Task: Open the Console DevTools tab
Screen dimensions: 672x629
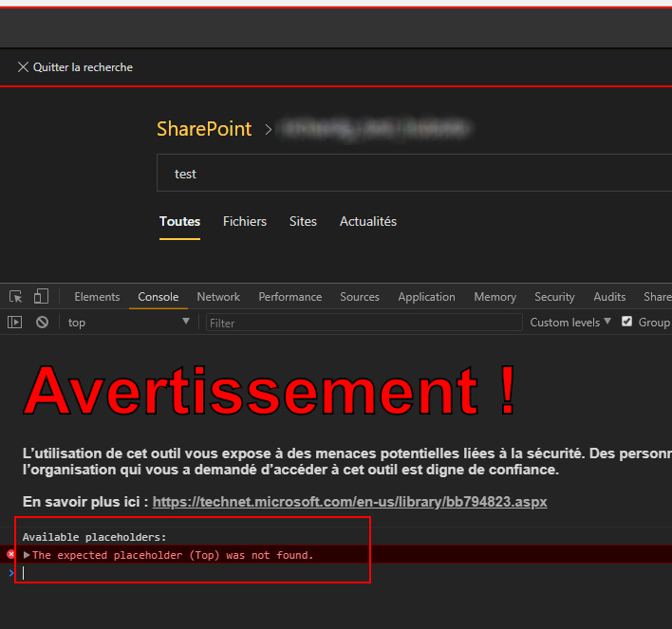Action: 159,297
